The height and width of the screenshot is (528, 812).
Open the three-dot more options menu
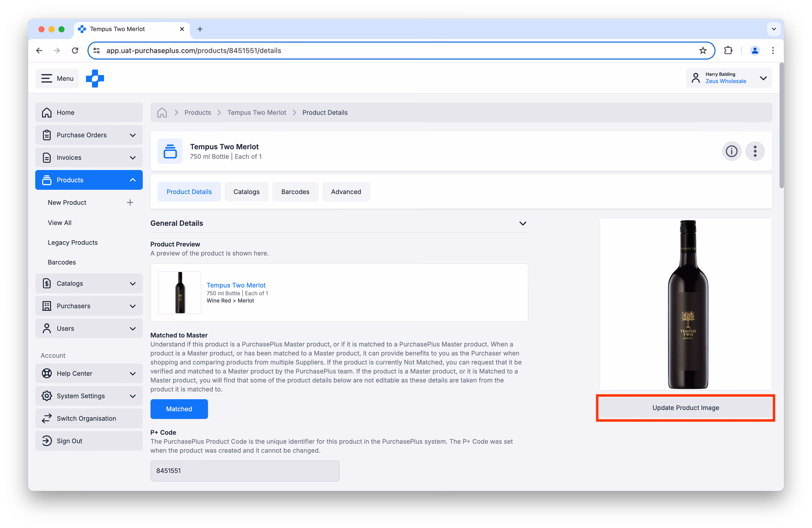click(x=755, y=151)
